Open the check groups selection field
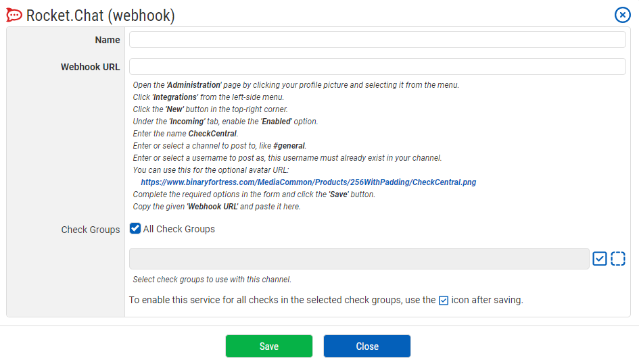The image size is (639, 364). (x=359, y=259)
